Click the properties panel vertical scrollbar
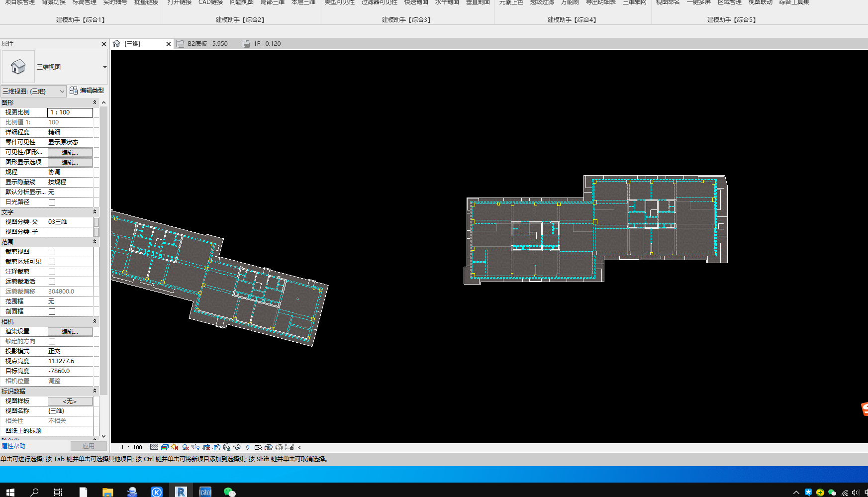Viewport: 868px width, 497px height. 104,249
